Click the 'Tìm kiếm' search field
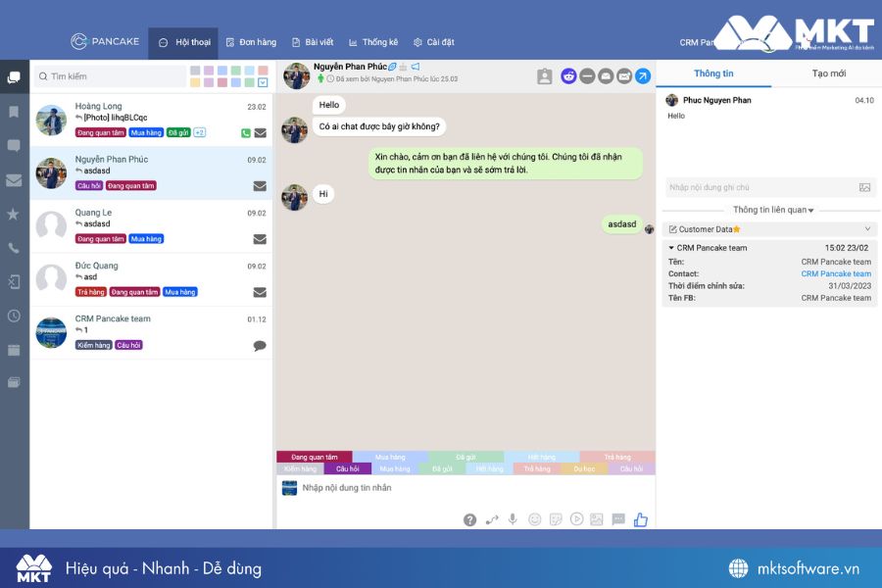The width and height of the screenshot is (882, 588). pyautogui.click(x=110, y=76)
